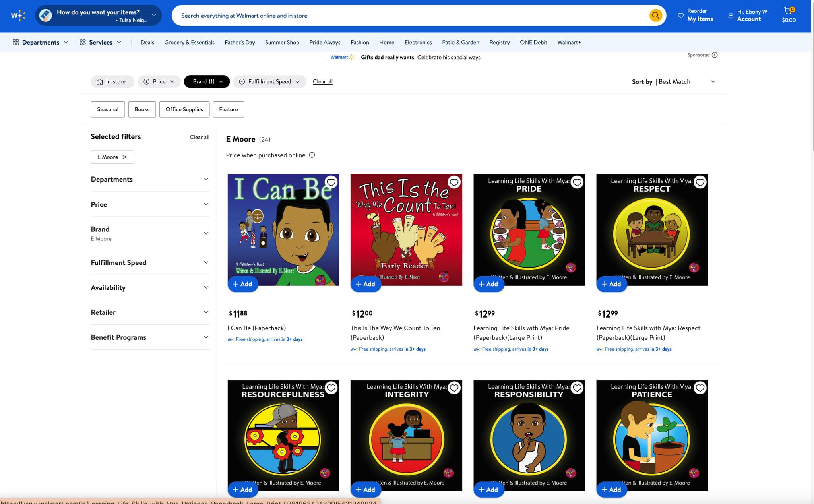Select the Seasonal category button

(x=108, y=109)
